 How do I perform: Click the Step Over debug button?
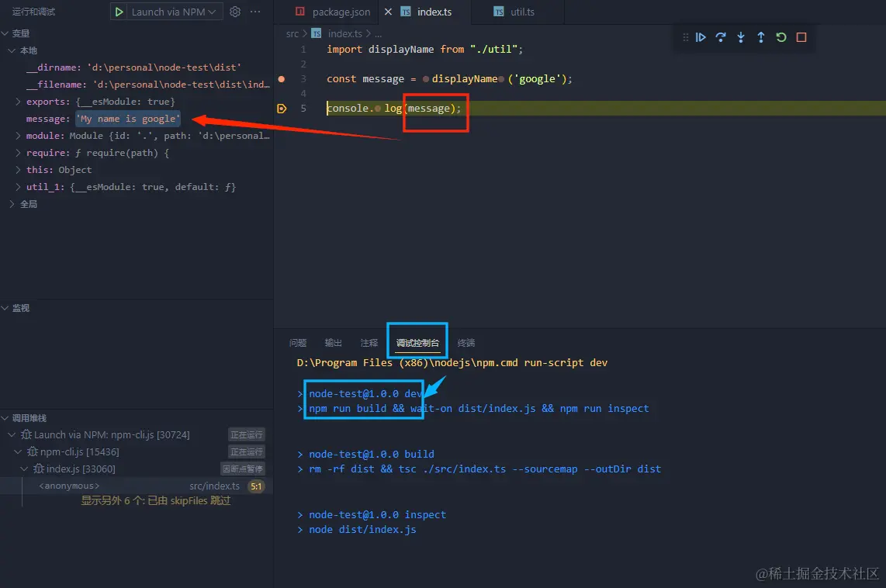(x=721, y=37)
